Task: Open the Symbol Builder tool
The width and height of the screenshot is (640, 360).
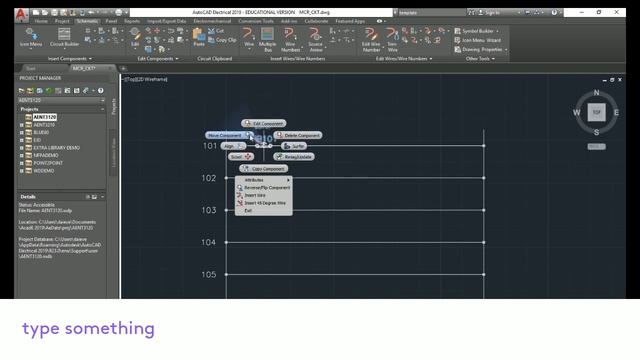Action: 476,31
